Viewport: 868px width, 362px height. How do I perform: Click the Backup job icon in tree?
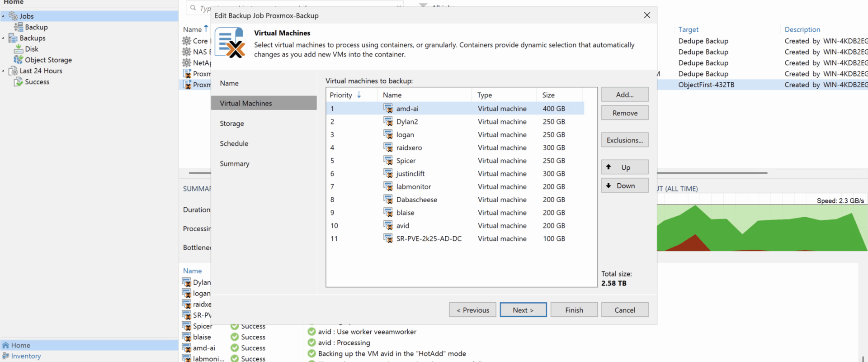pos(19,27)
